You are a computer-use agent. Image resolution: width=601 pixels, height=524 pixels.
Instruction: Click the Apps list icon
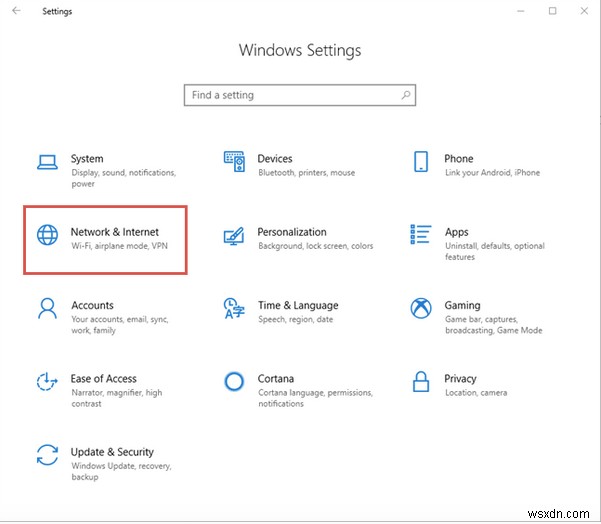click(x=421, y=234)
